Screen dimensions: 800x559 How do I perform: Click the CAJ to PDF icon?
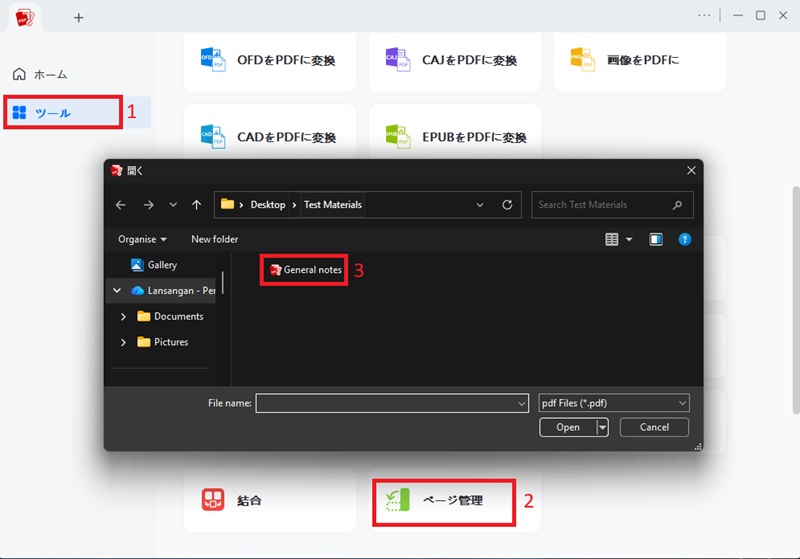pos(398,60)
